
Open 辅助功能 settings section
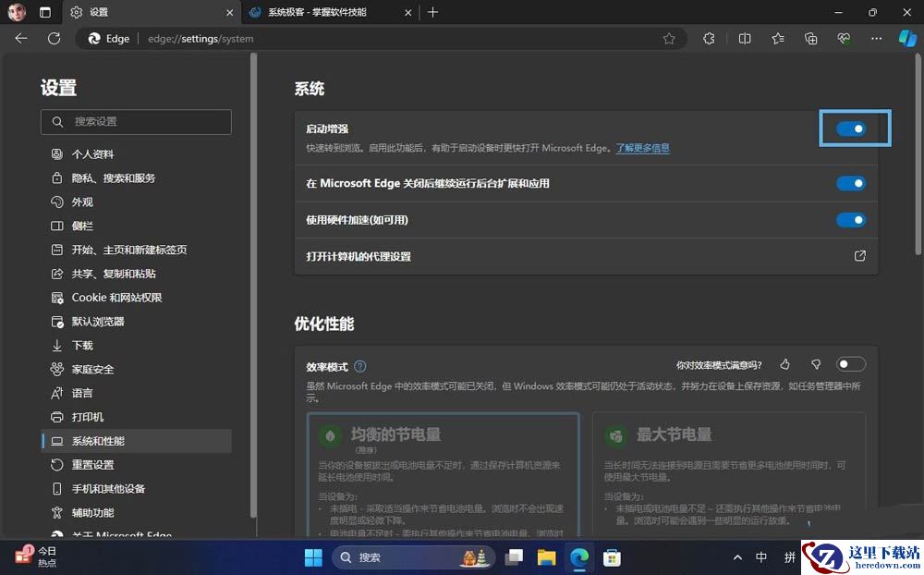[x=136, y=512]
